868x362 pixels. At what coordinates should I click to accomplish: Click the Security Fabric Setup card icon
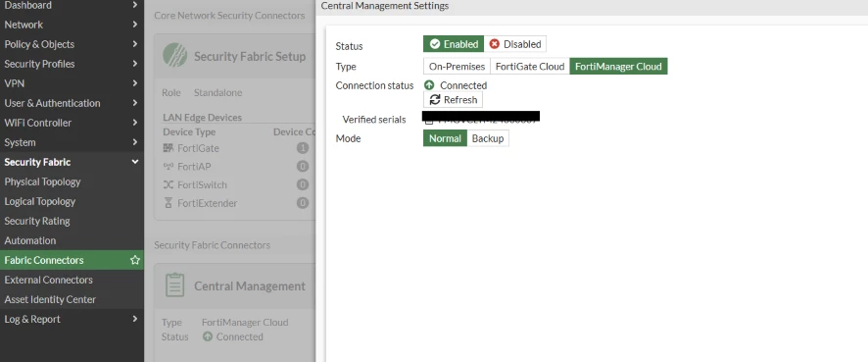(175, 56)
